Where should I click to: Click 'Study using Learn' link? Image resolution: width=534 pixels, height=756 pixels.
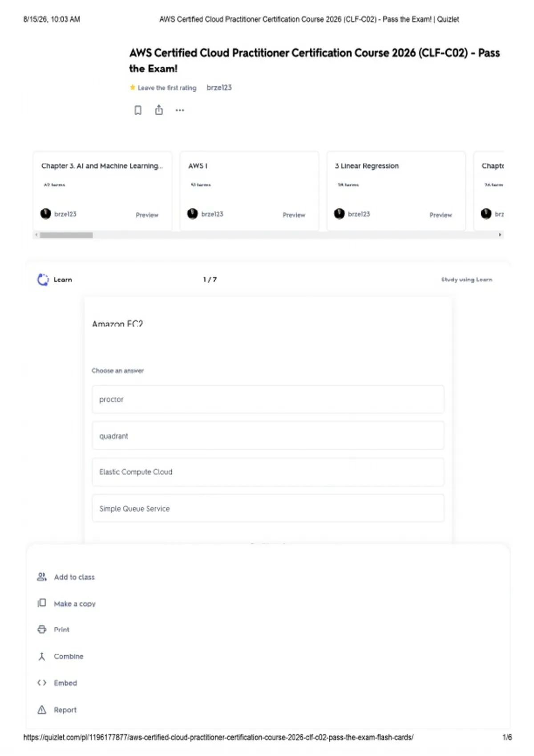(466, 279)
